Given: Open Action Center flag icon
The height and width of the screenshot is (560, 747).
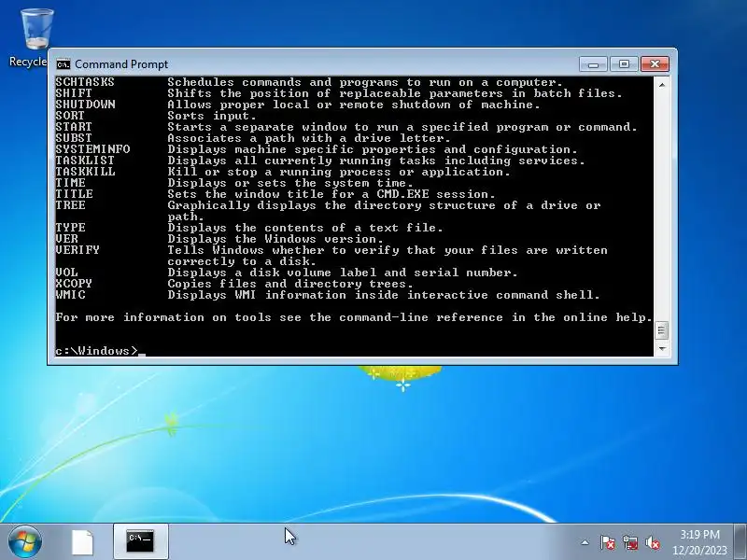Looking at the screenshot, I should point(608,542).
